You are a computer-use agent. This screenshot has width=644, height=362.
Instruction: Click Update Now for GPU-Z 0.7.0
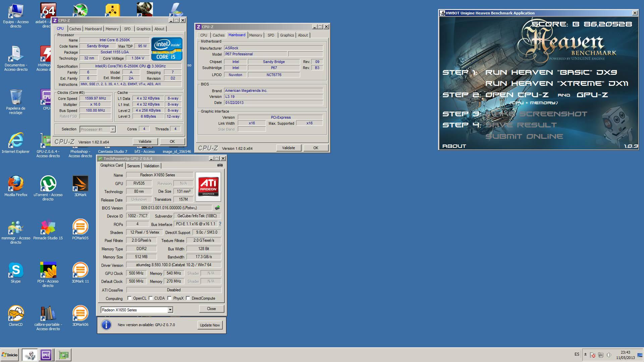click(x=210, y=325)
